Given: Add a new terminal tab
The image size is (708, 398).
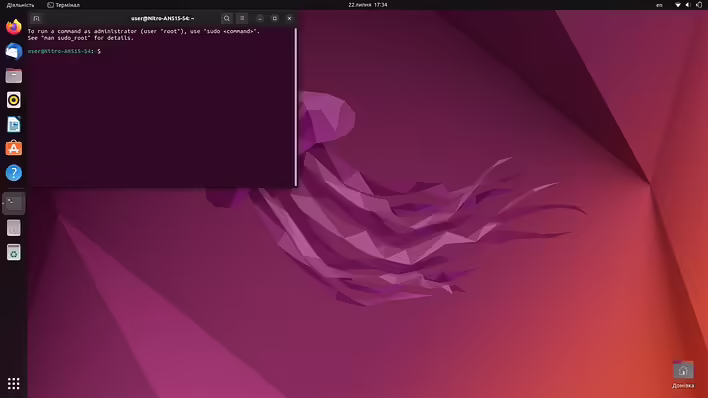Looking at the screenshot, I should 37,19.
